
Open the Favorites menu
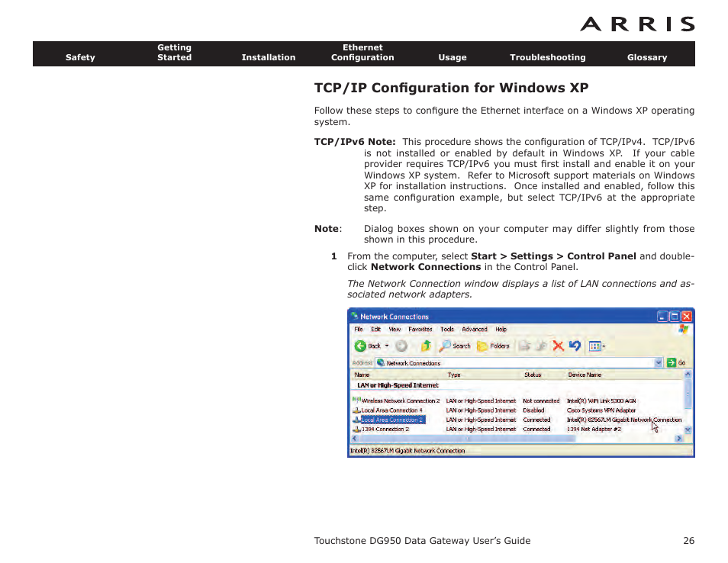point(420,329)
